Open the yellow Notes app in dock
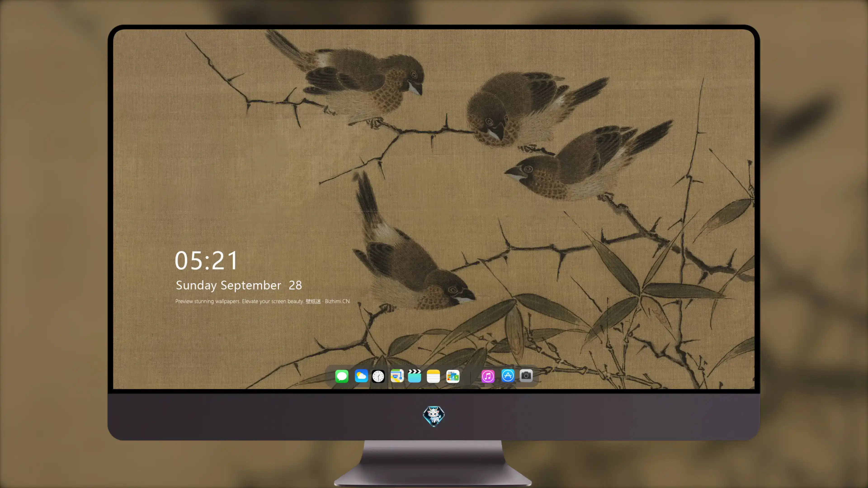Screen dimensions: 868x488 click(433, 376)
